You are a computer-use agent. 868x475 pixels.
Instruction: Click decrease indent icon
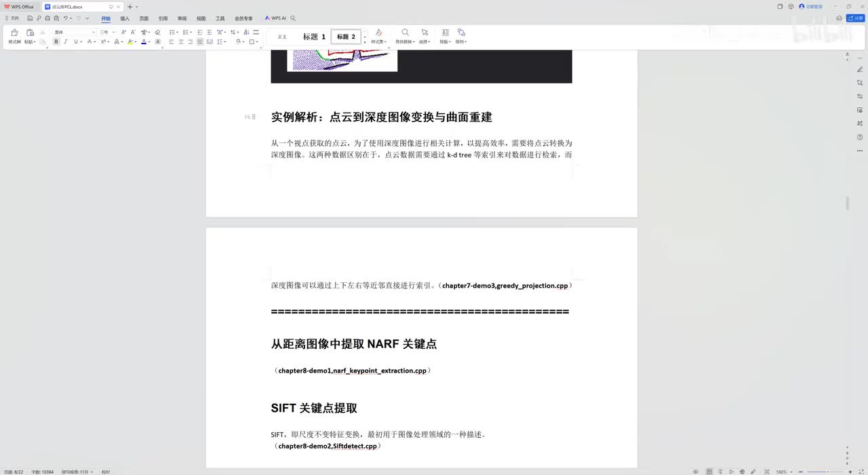[x=199, y=32]
